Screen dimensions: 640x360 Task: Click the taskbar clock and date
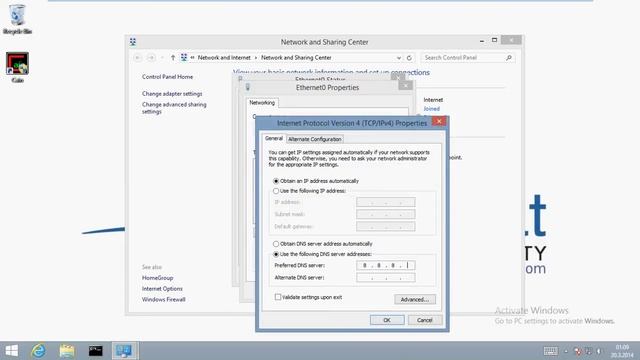pyautogui.click(x=622, y=351)
